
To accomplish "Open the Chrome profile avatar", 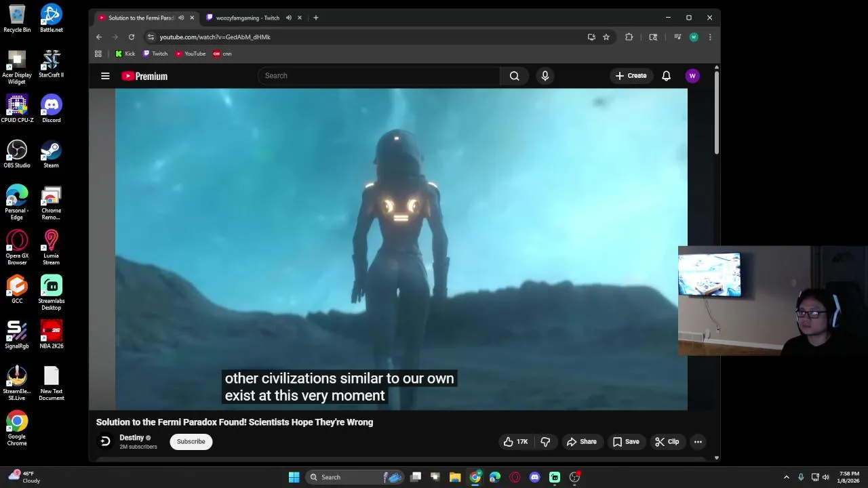I will [694, 37].
